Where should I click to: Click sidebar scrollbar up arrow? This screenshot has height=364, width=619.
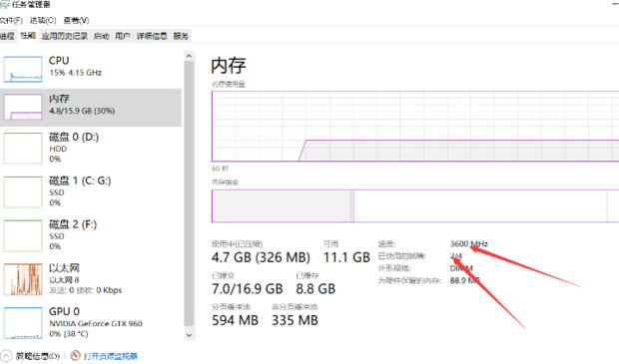click(189, 56)
